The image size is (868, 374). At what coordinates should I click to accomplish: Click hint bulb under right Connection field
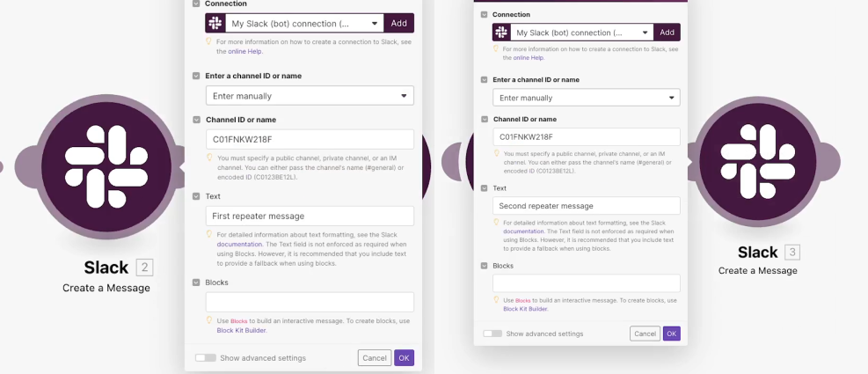(x=496, y=49)
